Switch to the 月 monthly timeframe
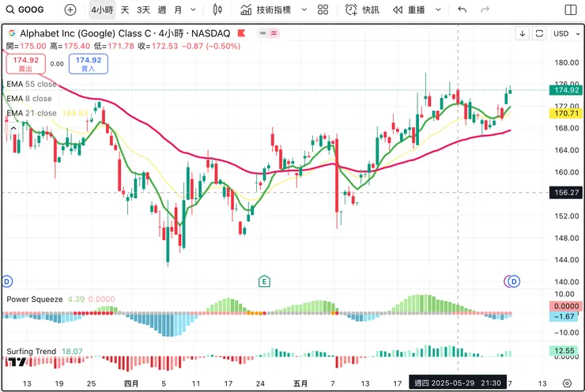 tap(179, 9)
